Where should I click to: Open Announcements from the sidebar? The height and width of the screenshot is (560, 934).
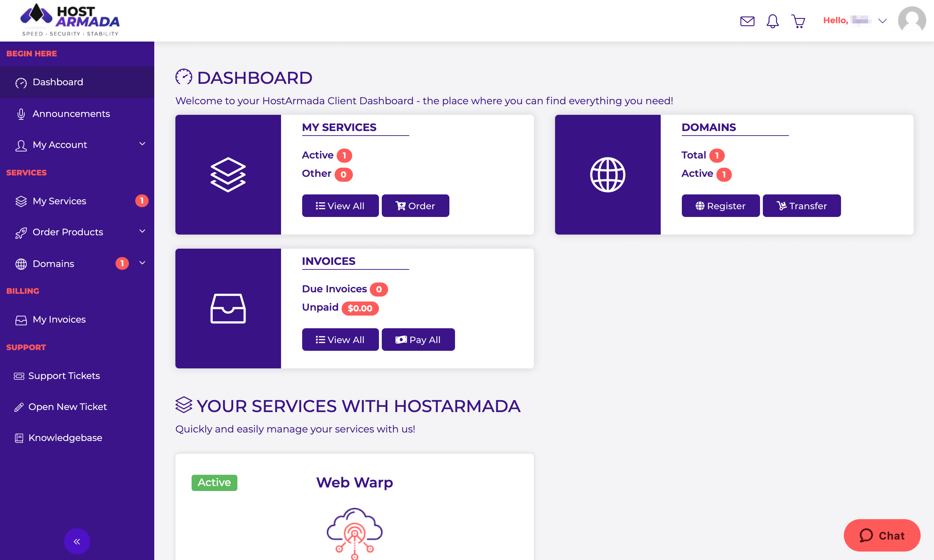pyautogui.click(x=77, y=113)
